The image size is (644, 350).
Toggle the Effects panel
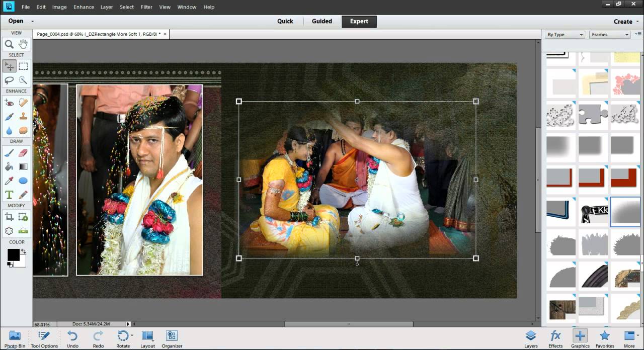[555, 338]
